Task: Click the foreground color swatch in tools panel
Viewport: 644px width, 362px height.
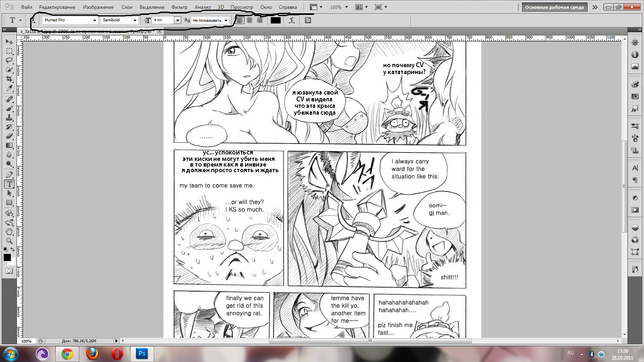Action: (x=7, y=257)
